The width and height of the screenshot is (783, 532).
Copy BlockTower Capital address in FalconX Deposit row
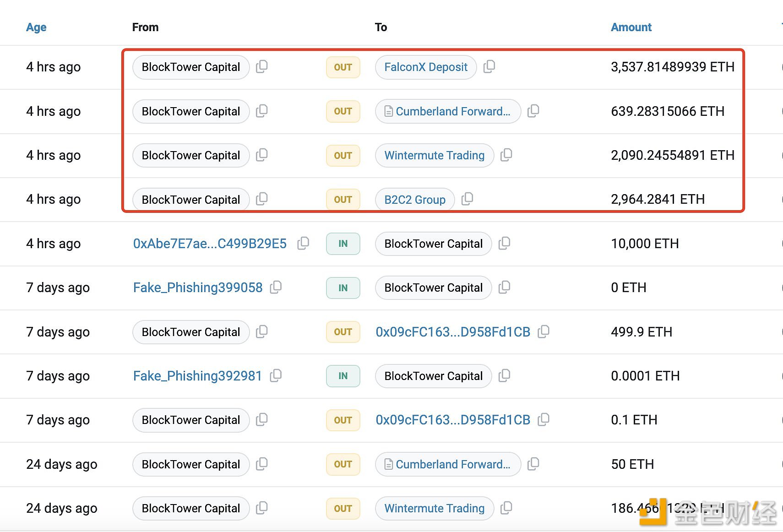tap(261, 67)
